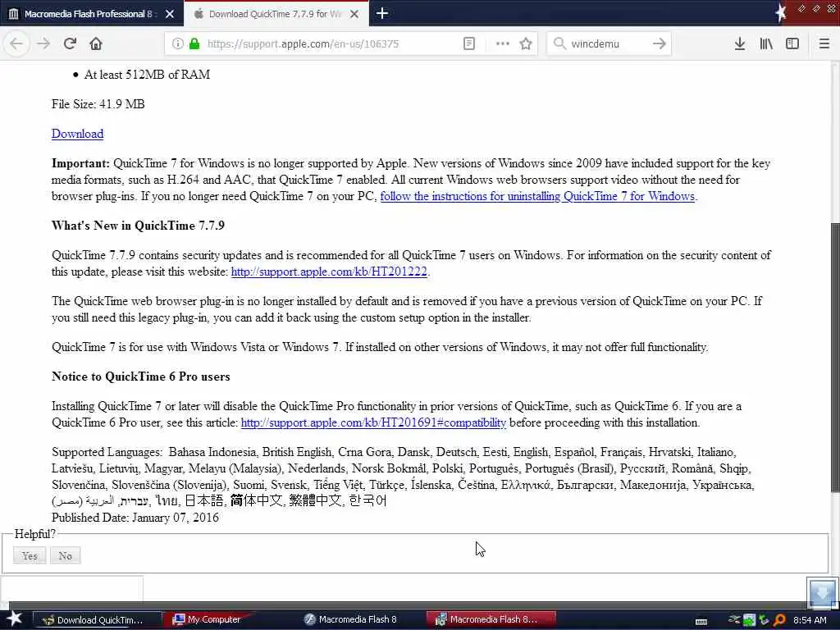Click the green secure connection padlock
The height and width of the screenshot is (630, 840).
coord(194,43)
